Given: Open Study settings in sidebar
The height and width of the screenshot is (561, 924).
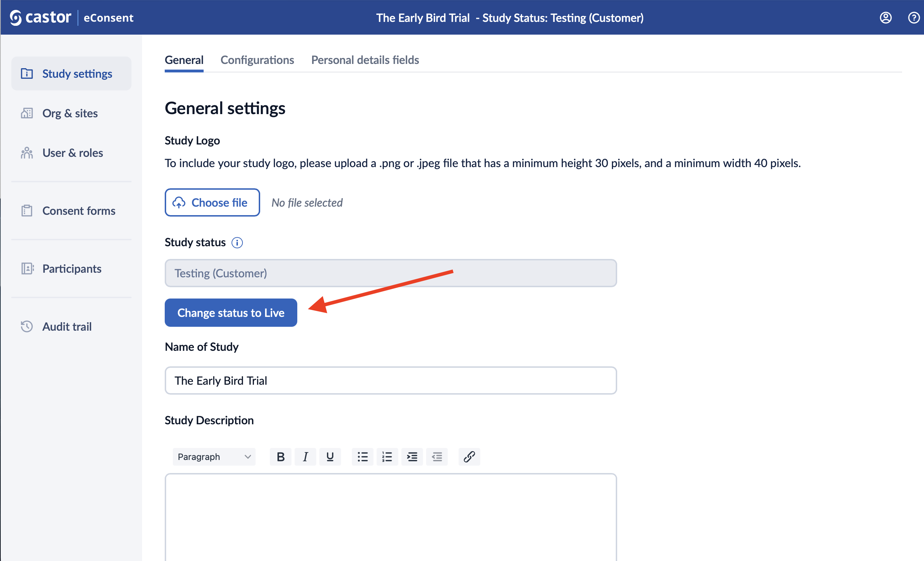Looking at the screenshot, I should pos(71,73).
